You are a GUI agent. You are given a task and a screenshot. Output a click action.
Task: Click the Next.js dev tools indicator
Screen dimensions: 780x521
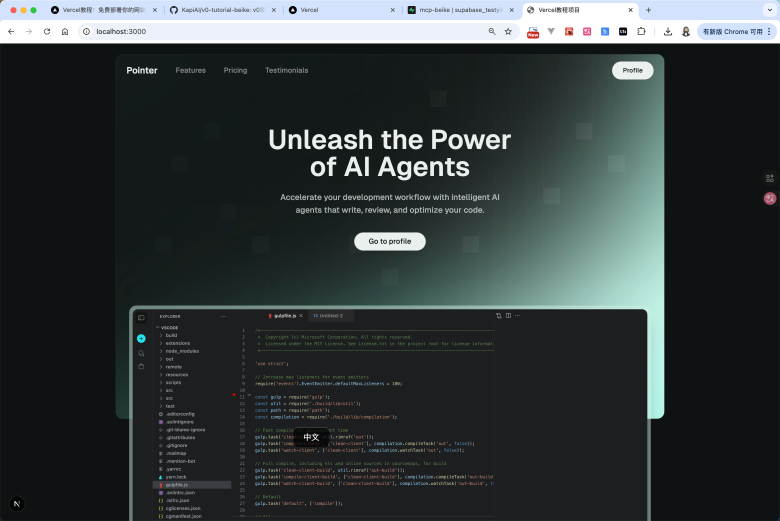tap(17, 502)
